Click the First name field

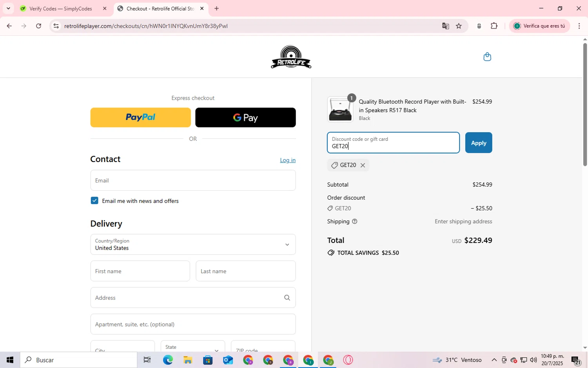140,271
